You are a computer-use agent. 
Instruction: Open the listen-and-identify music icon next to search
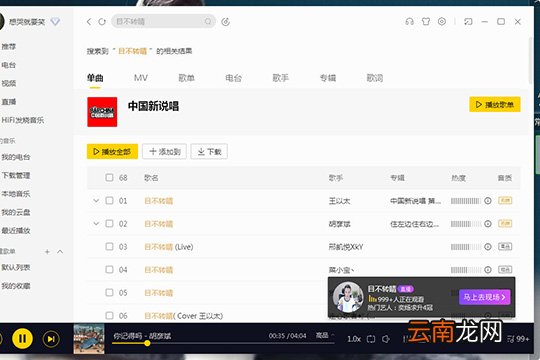(226, 22)
